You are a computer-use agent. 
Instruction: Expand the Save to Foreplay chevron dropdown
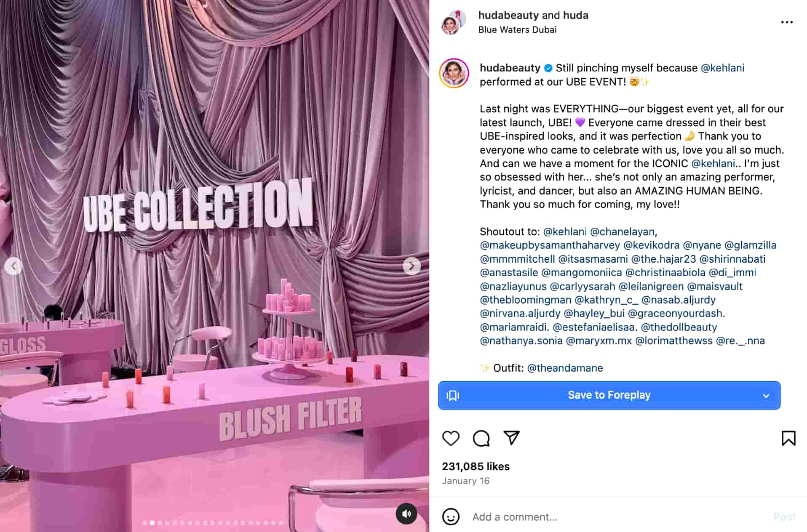point(765,395)
